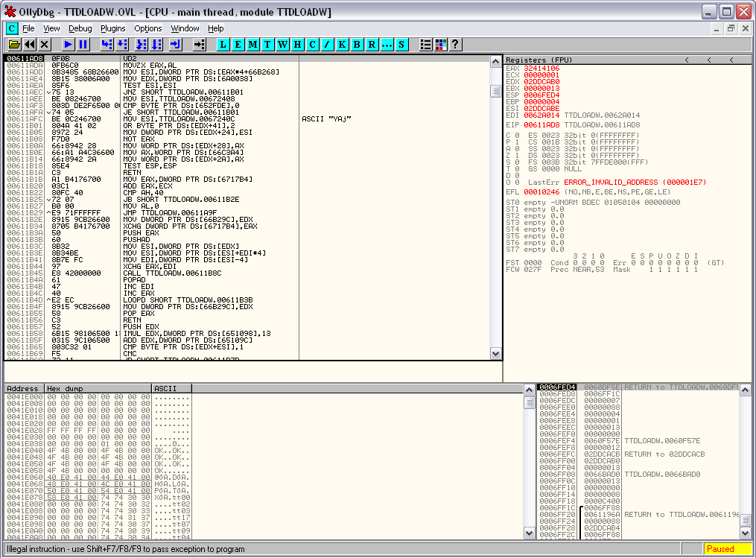Click the question mark Help toolbar icon
This screenshot has height=558, width=756.
(456, 45)
